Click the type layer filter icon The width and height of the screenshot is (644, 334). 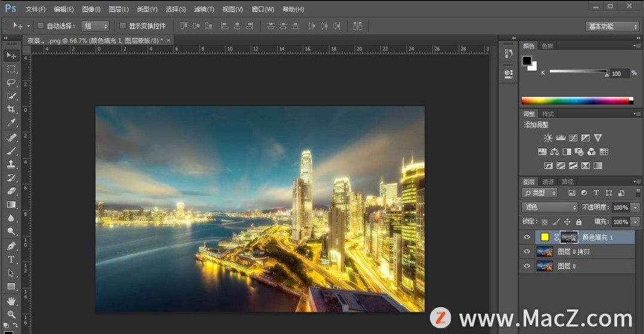coord(596,193)
